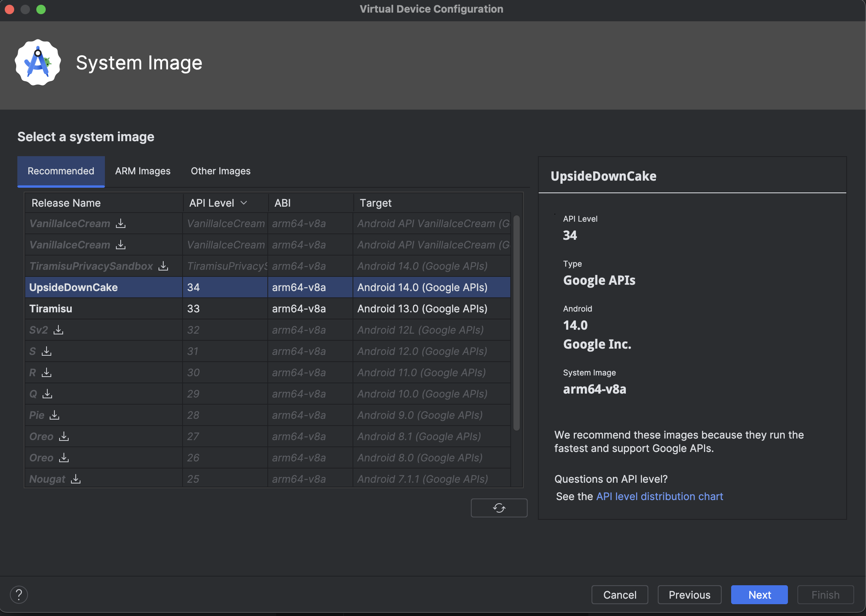
Task: Download the Pie system image
Action: click(x=54, y=415)
